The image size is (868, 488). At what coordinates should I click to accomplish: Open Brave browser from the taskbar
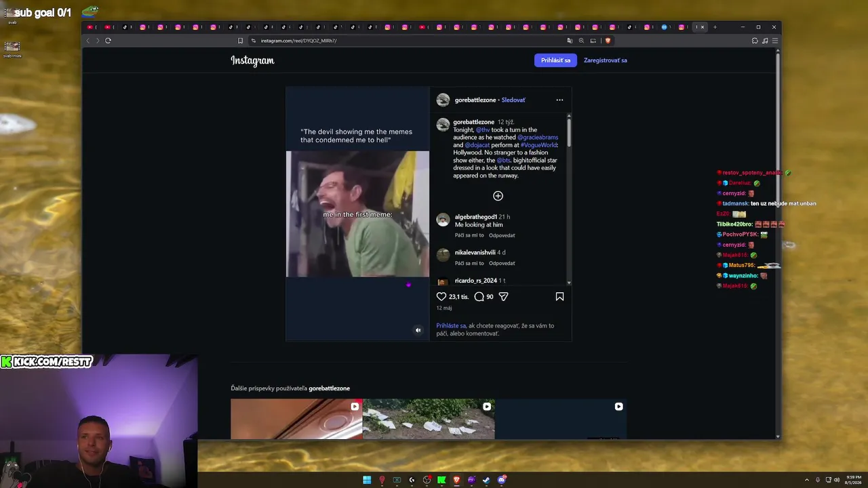coord(456,480)
